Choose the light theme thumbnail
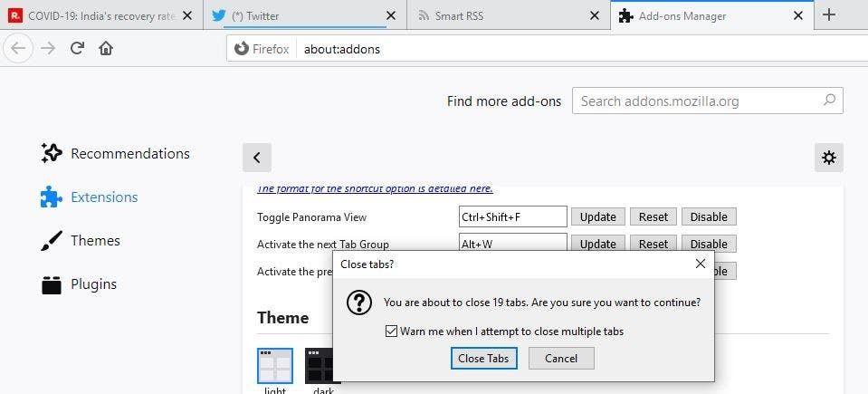The height and width of the screenshot is (394, 868). coord(274,366)
